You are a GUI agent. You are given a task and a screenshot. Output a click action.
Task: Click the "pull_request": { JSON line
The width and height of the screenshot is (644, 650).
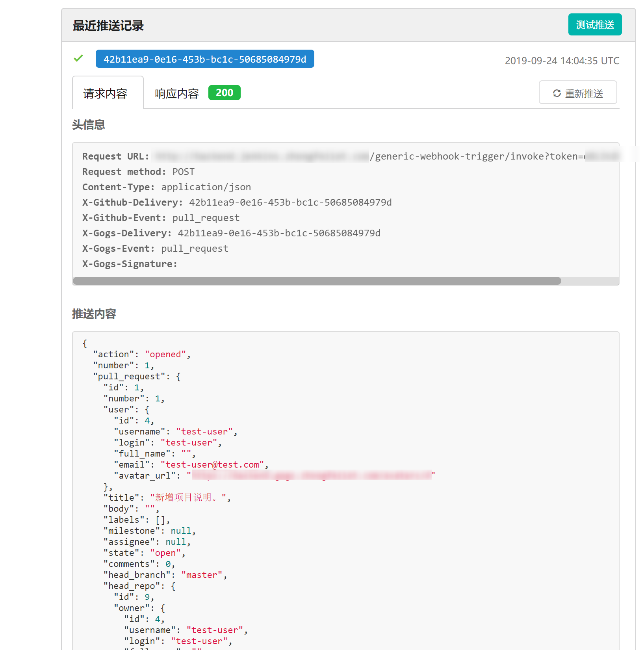137,377
